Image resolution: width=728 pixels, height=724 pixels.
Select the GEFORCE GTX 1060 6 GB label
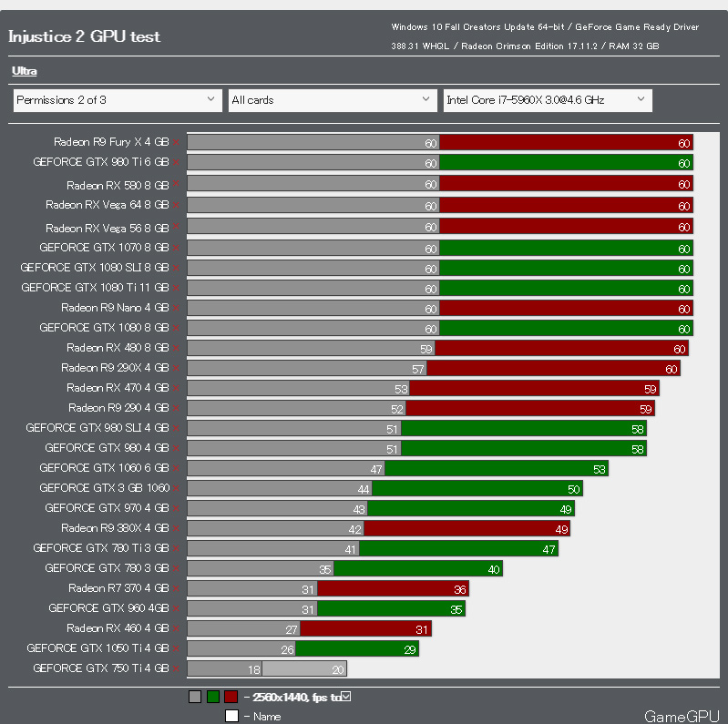tap(105, 468)
